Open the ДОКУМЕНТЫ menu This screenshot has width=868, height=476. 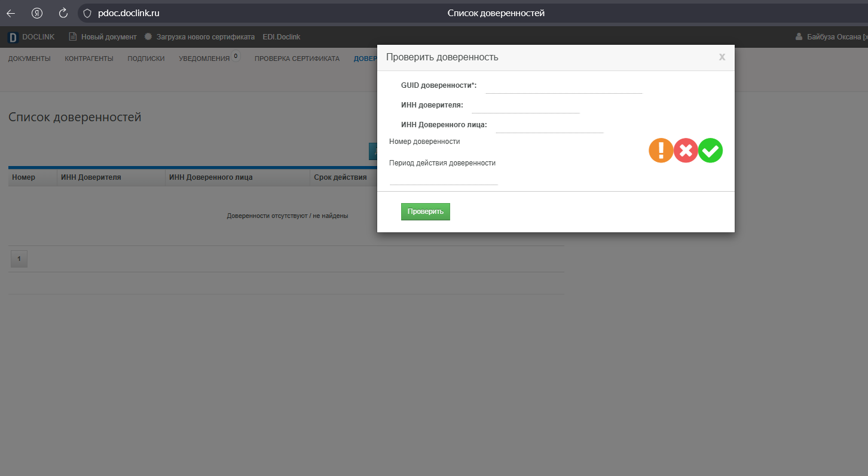(29, 59)
